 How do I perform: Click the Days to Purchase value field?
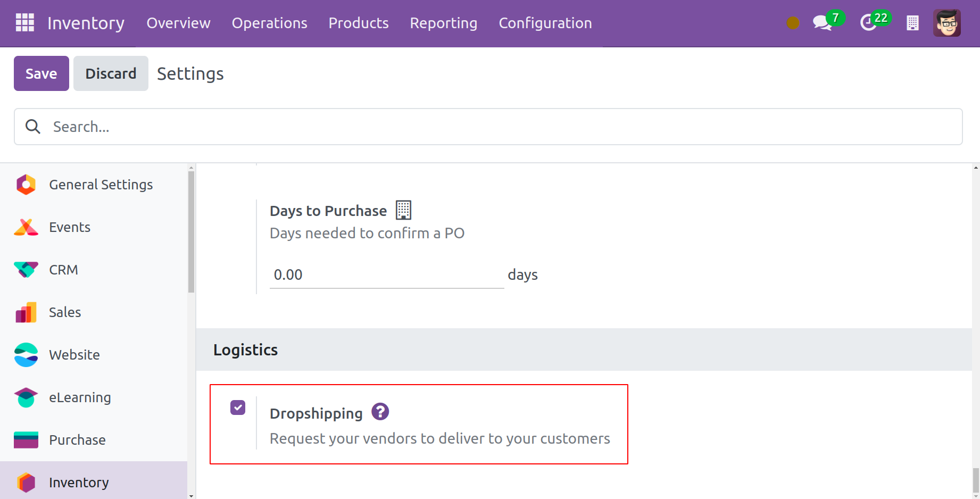coord(386,275)
